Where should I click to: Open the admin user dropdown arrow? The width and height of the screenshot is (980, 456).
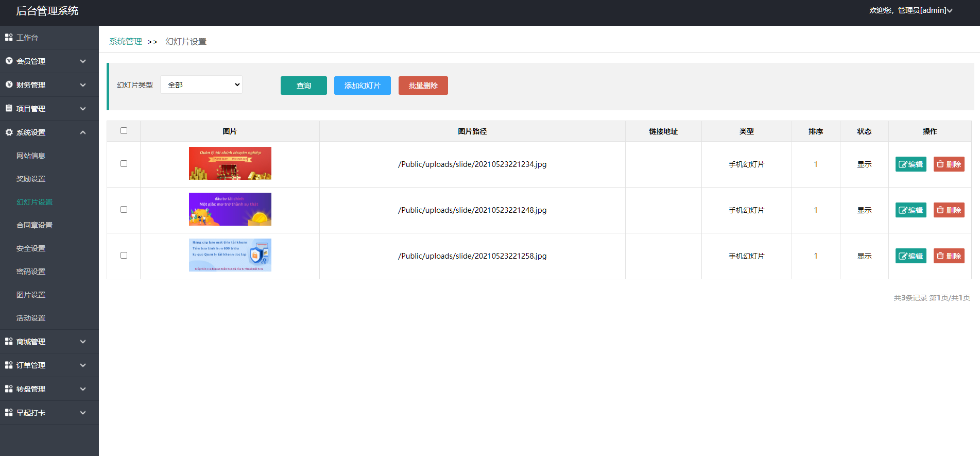coord(950,11)
